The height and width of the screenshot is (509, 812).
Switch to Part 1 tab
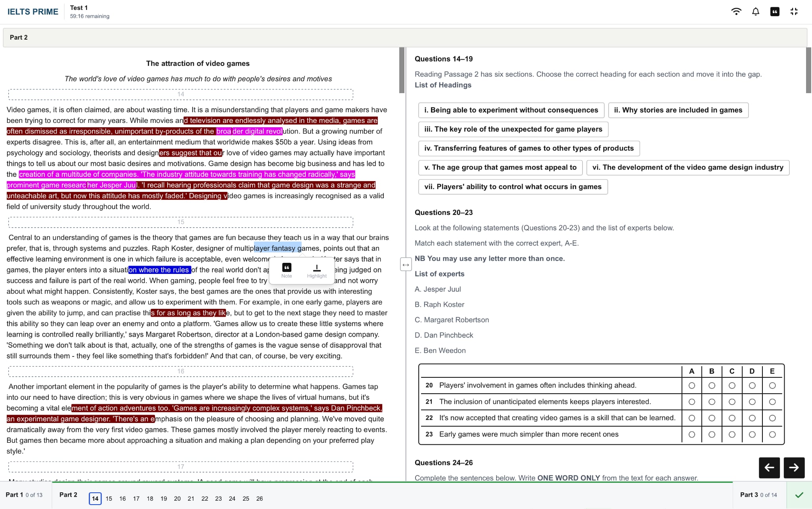24,495
